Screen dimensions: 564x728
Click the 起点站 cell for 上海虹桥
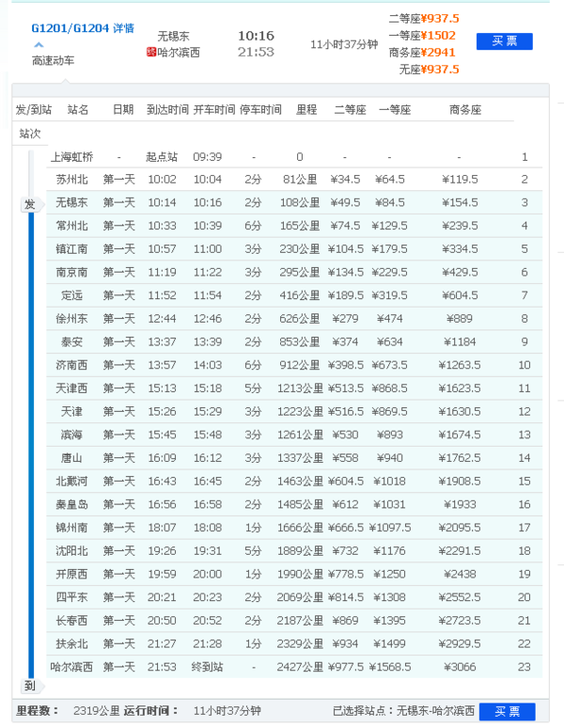(x=162, y=156)
